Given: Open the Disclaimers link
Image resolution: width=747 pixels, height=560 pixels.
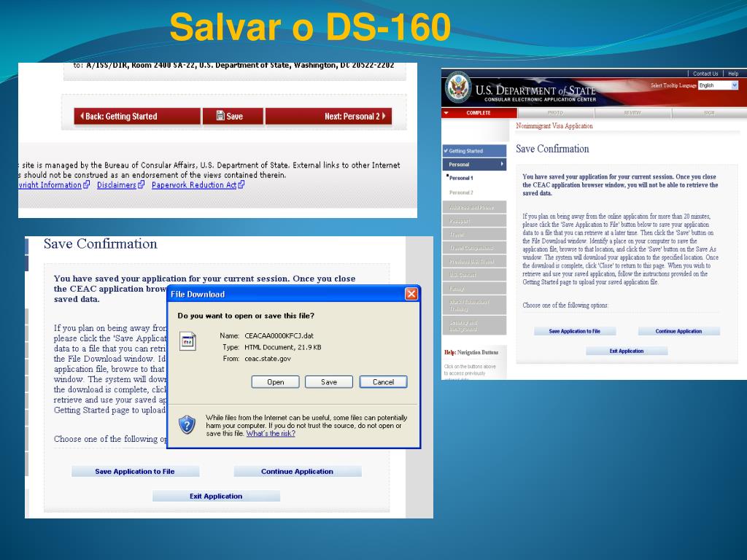Looking at the screenshot, I should pos(116,184).
